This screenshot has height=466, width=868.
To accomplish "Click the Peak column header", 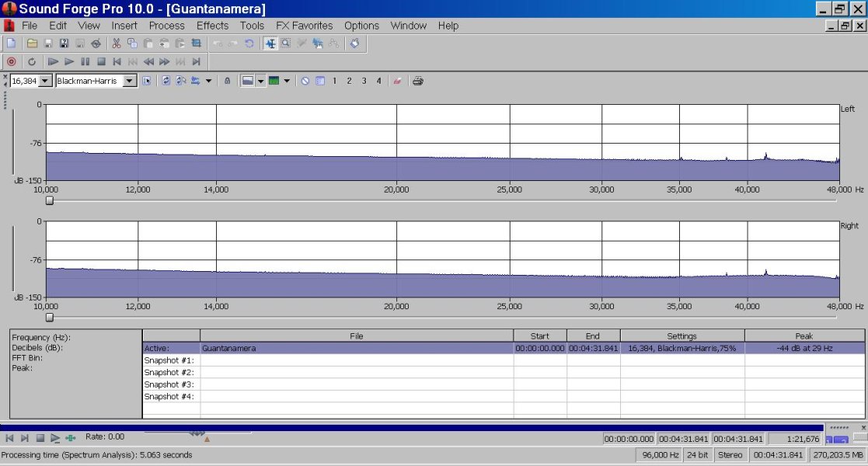I will [804, 336].
